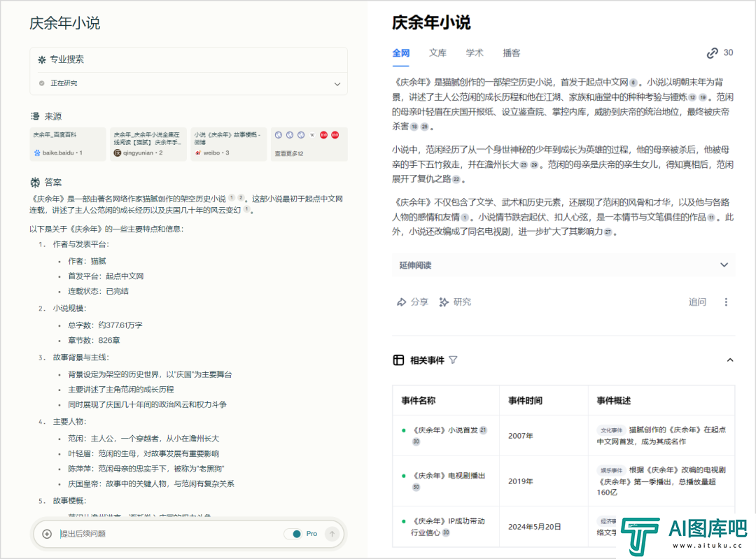The height and width of the screenshot is (559, 756).
Task: Click the table icon next to 相关事件
Action: (x=398, y=360)
